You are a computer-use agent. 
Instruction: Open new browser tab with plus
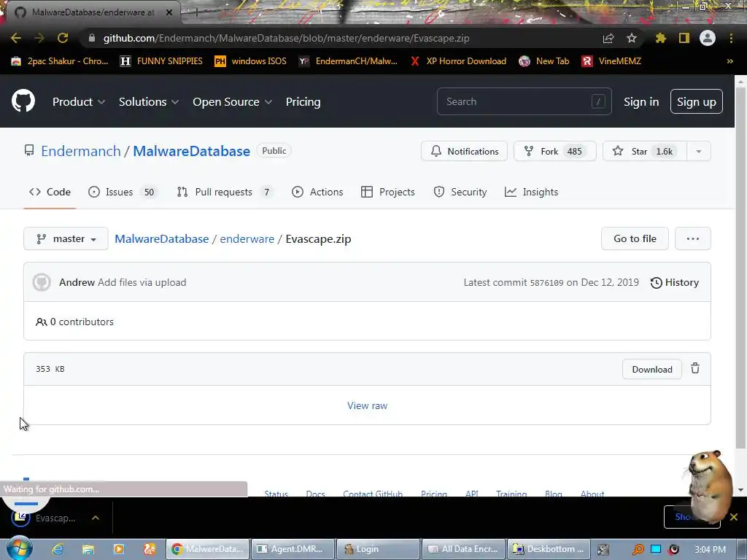tap(196, 12)
